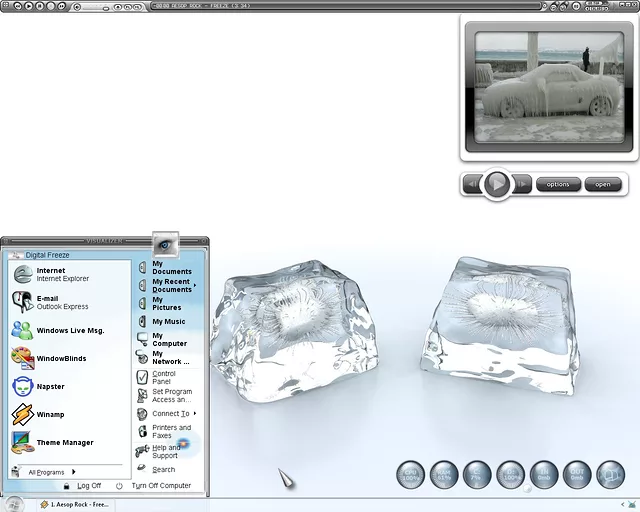Screen dimensions: 640x512
Task: Open Control Panel
Action: pyautogui.click(x=162, y=377)
